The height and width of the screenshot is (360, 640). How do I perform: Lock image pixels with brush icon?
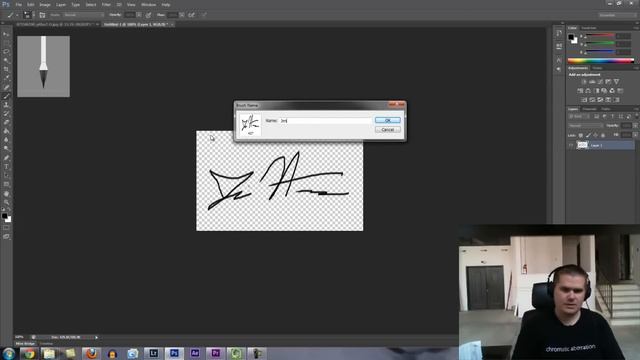(x=588, y=135)
